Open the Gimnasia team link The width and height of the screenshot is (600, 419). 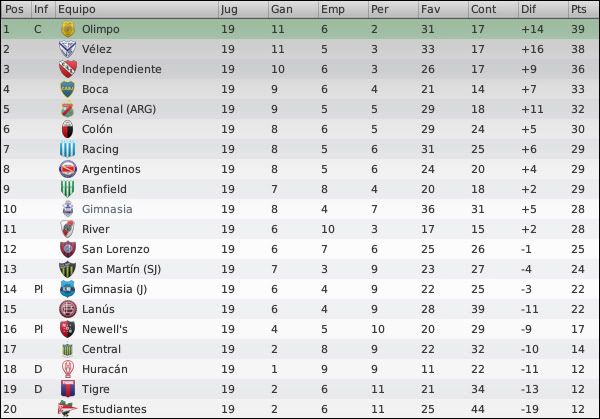[x=107, y=209]
